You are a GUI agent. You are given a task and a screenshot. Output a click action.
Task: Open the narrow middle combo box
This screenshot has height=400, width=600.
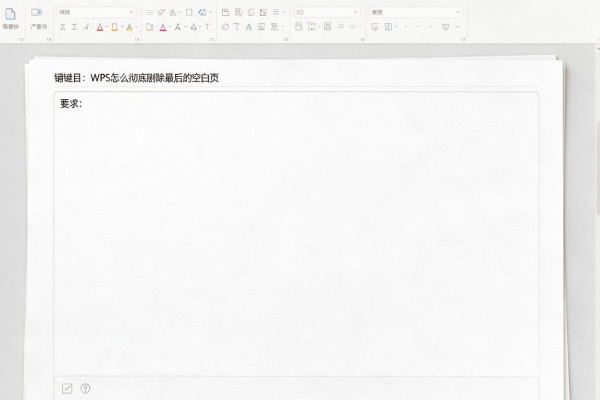327,12
